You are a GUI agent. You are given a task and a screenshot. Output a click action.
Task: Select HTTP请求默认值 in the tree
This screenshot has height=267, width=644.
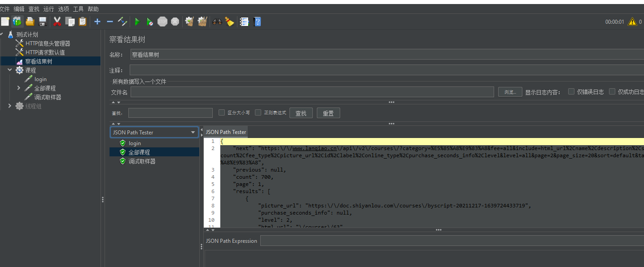click(45, 52)
